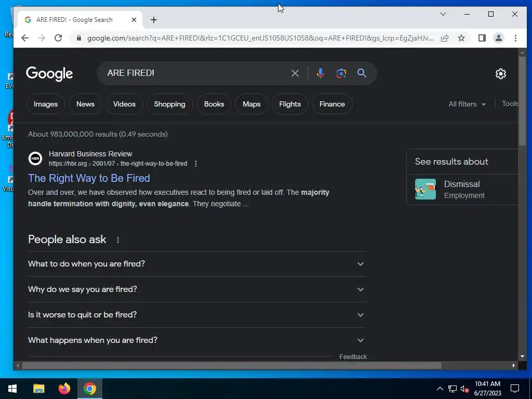Start voice search with the microphone

320,73
